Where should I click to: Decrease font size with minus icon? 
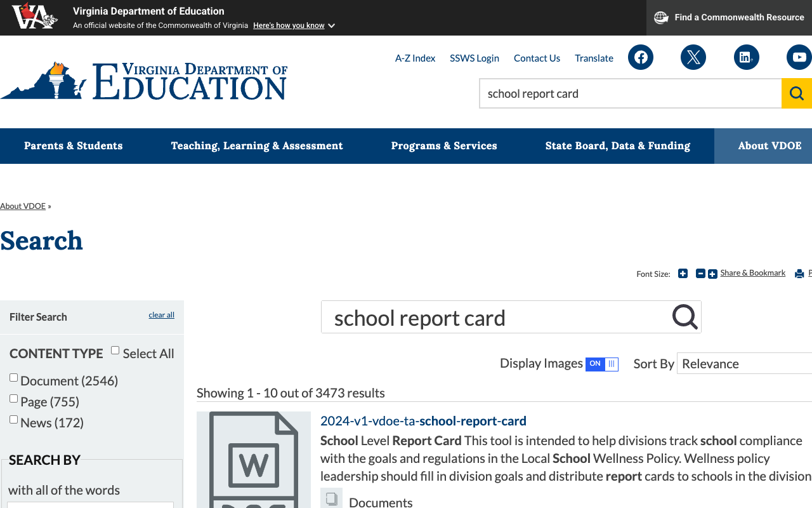coord(700,274)
